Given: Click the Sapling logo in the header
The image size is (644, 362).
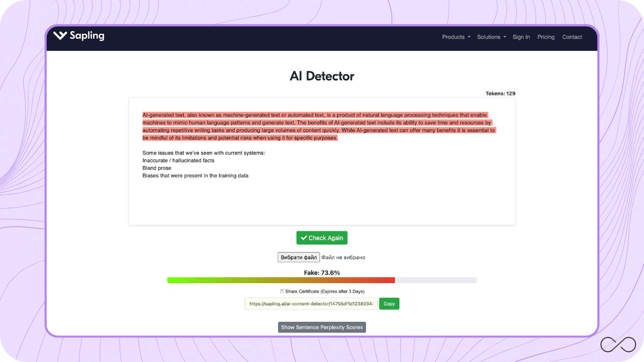Looking at the screenshot, I should [79, 36].
